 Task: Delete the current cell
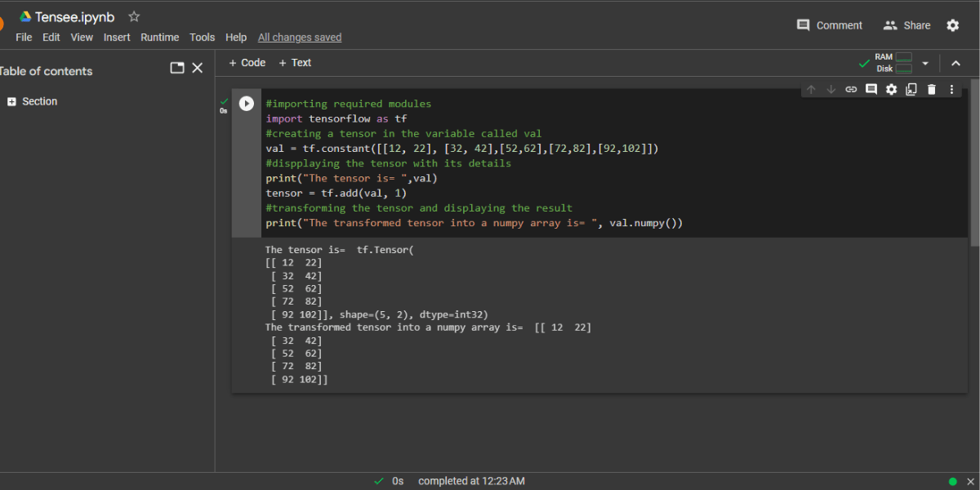pos(931,89)
